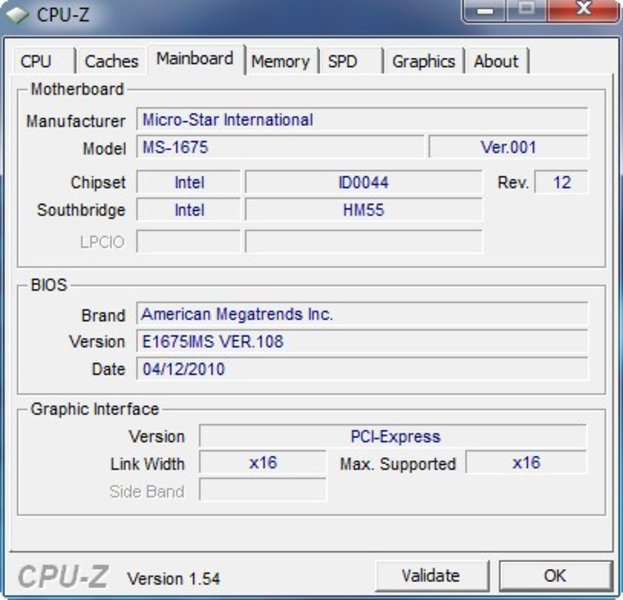
Task: Click the Chipset label
Action: (x=98, y=183)
